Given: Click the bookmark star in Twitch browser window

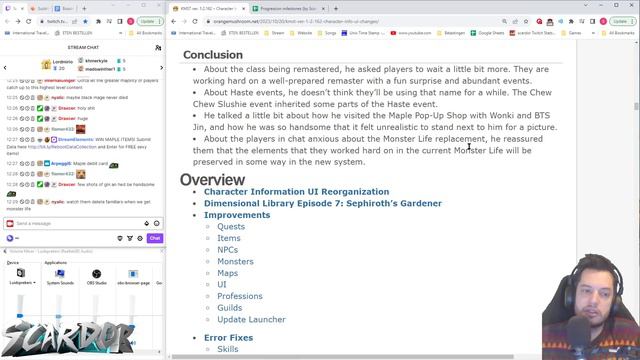Looking at the screenshot, I should tap(85, 21).
